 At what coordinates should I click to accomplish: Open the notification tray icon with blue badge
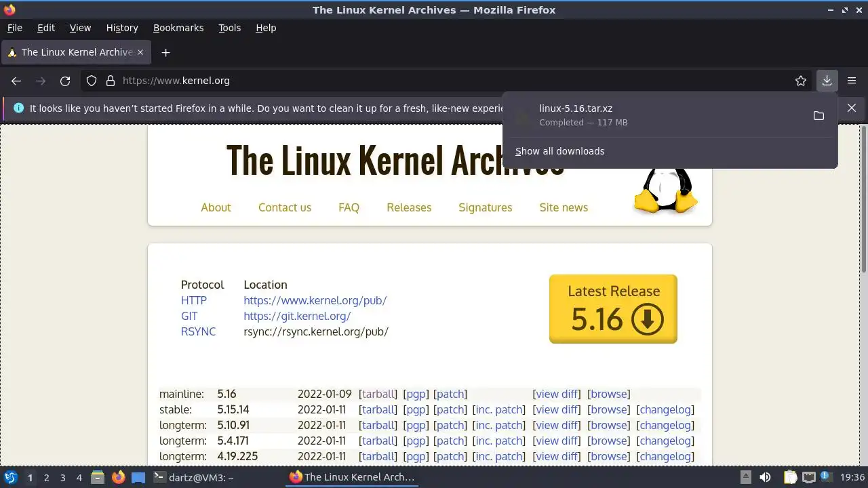827,477
